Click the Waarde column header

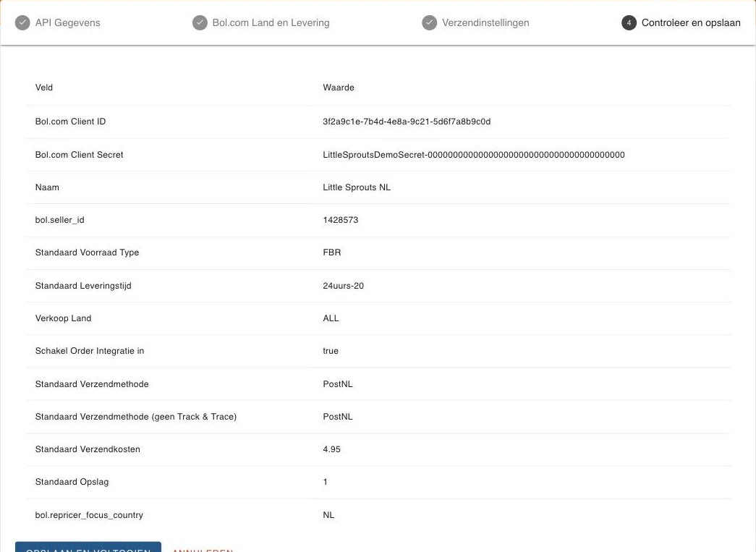coord(339,88)
